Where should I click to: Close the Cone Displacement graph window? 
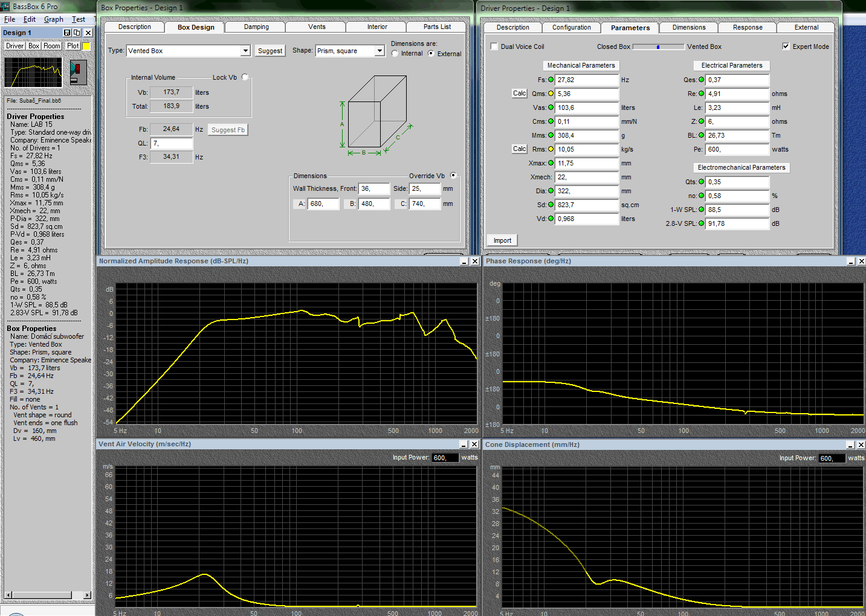click(x=861, y=445)
